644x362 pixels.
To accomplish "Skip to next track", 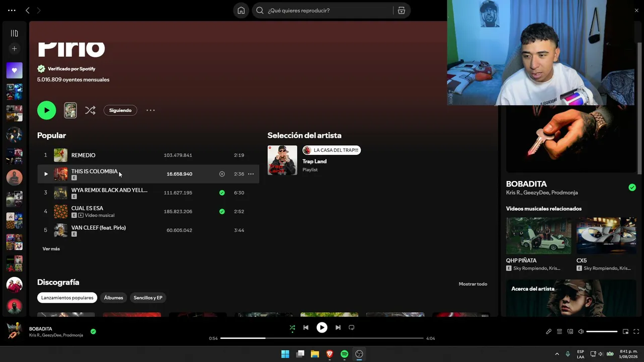I will 338,328.
